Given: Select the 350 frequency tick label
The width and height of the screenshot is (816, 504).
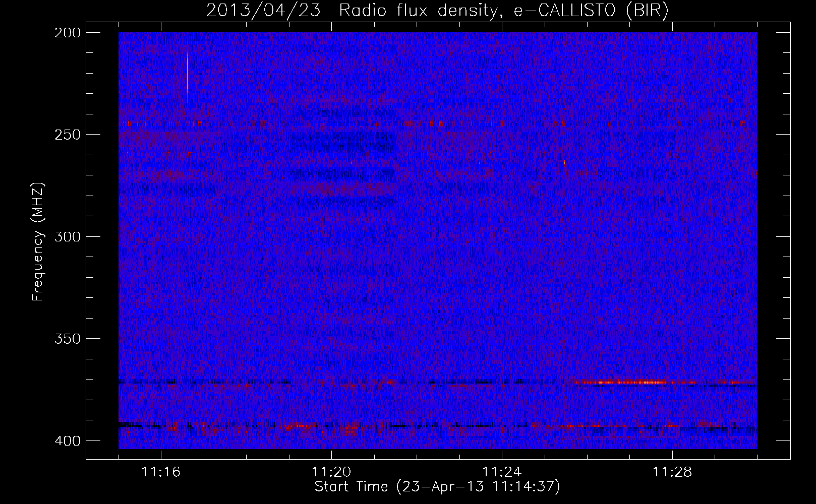Looking at the screenshot, I should [68, 339].
